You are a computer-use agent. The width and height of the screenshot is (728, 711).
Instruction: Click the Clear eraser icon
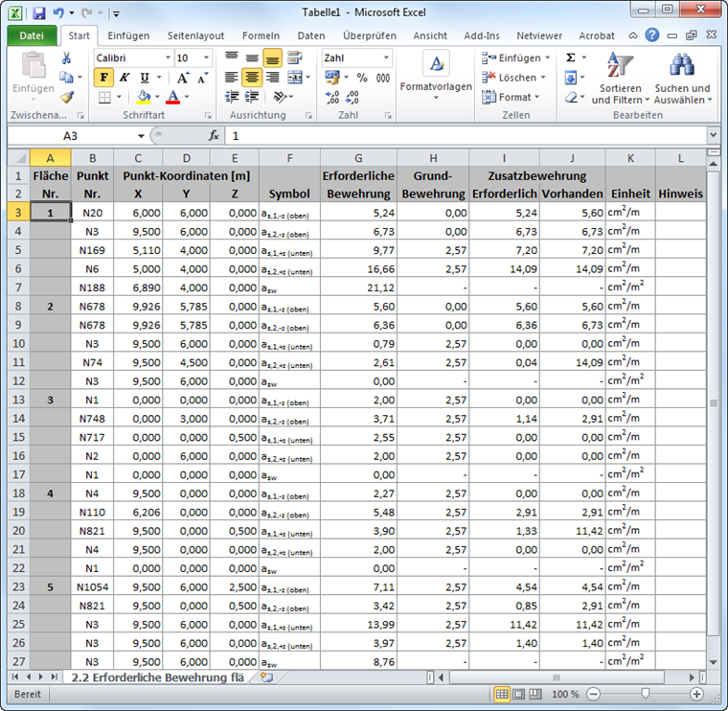pyautogui.click(x=571, y=97)
